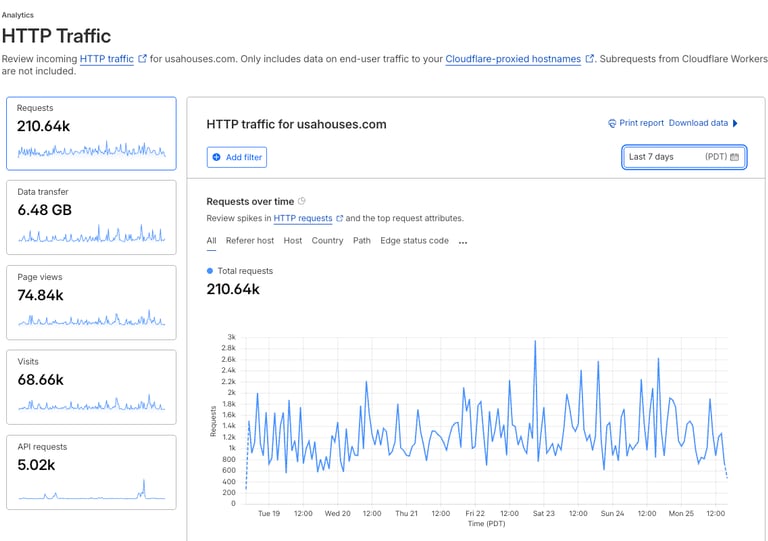Click the Thu 21 axis label
Viewport: 768px width, 541px height.
tap(407, 513)
